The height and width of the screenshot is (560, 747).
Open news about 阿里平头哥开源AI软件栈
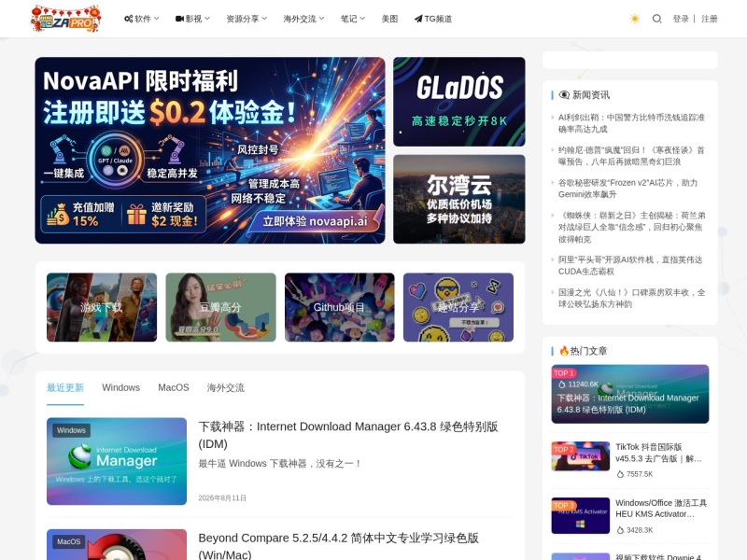click(x=630, y=265)
